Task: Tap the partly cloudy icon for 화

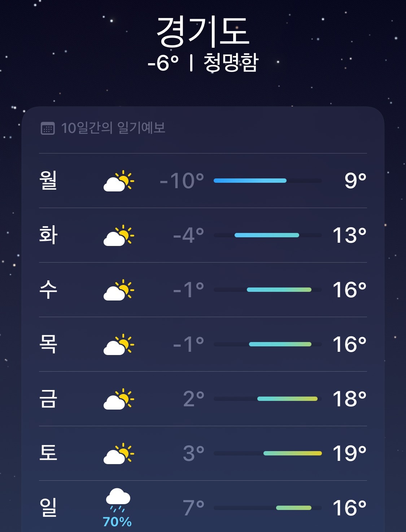Action: (118, 235)
